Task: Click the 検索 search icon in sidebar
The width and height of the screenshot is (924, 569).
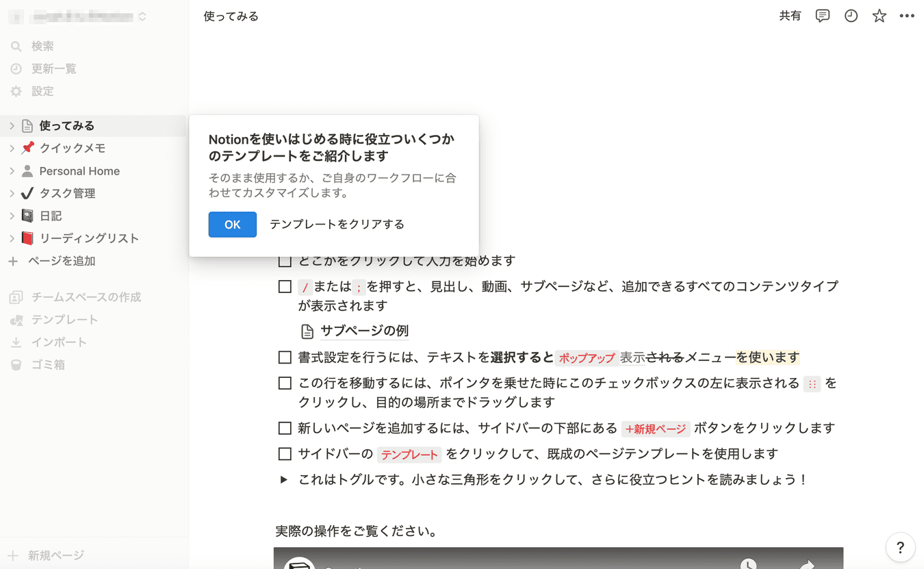Action: point(16,47)
